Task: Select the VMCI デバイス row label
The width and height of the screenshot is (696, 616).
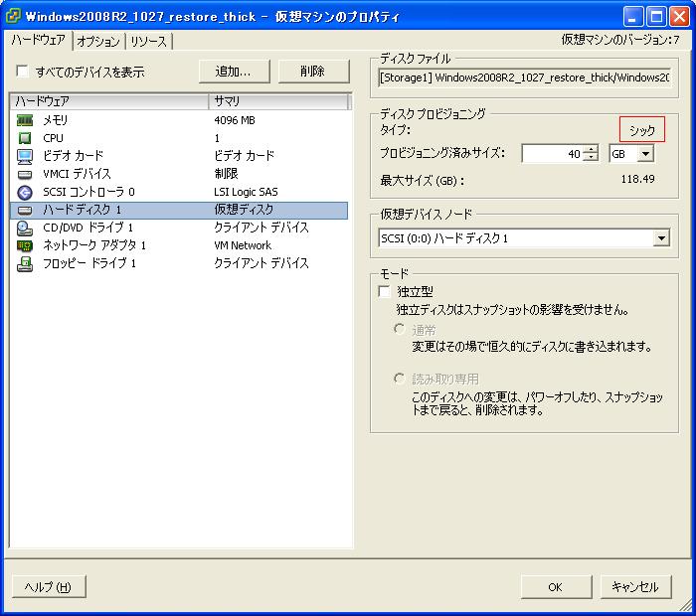Action: (x=77, y=174)
